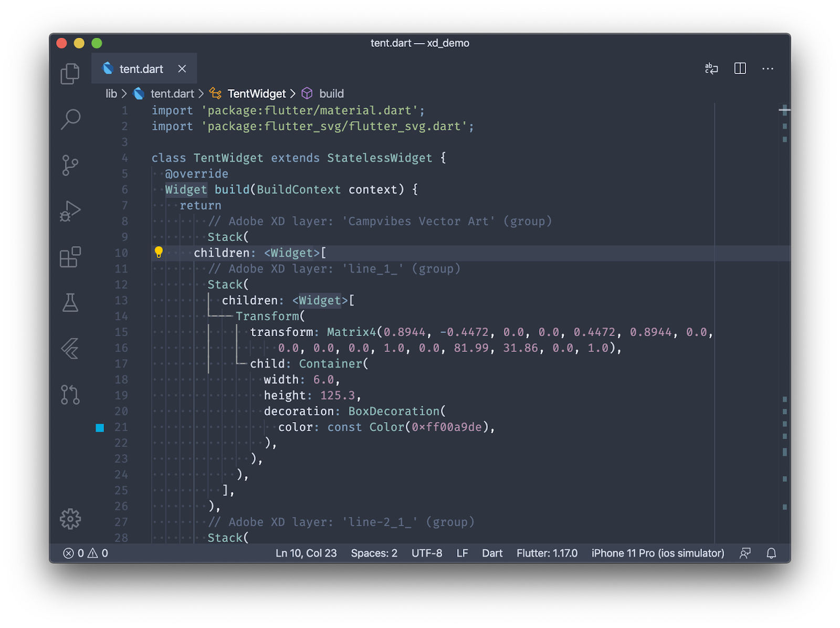The image size is (840, 628).
Task: Open the Manage gear menu
Action: pyautogui.click(x=70, y=519)
